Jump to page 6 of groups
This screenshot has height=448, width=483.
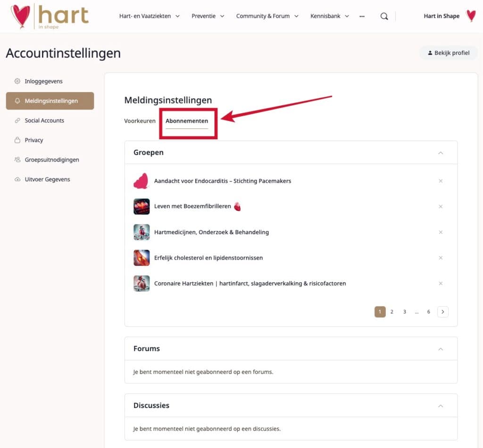(428, 312)
